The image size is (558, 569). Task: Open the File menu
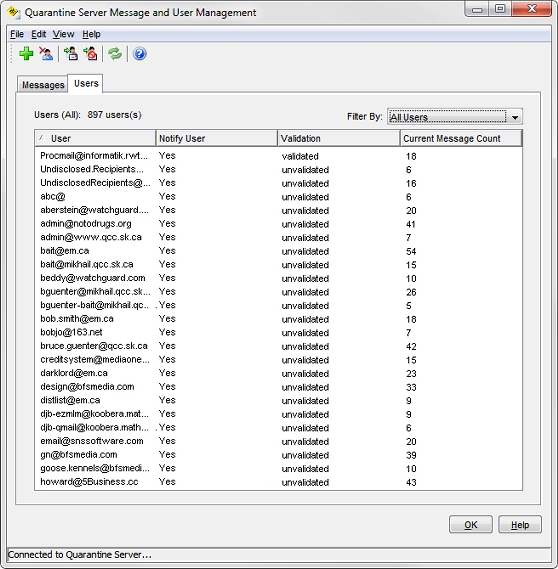point(17,34)
